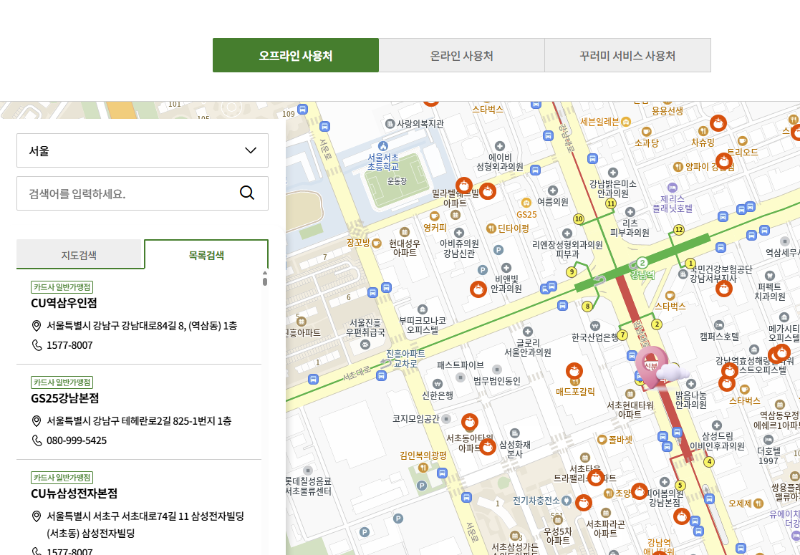Click the 세븐일레븐 convenience store icon
800x555 pixels.
(626, 121)
